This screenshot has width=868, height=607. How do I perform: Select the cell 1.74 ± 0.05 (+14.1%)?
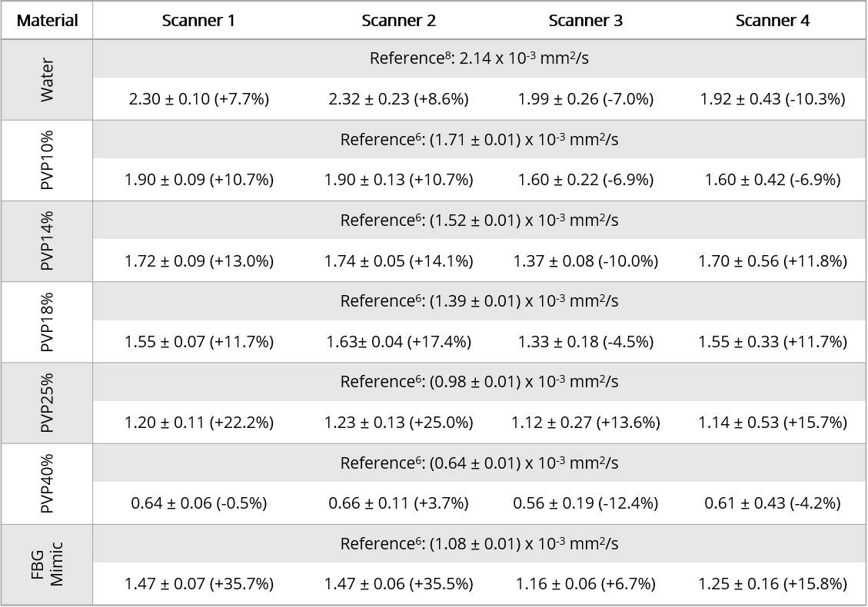pyautogui.click(x=398, y=261)
